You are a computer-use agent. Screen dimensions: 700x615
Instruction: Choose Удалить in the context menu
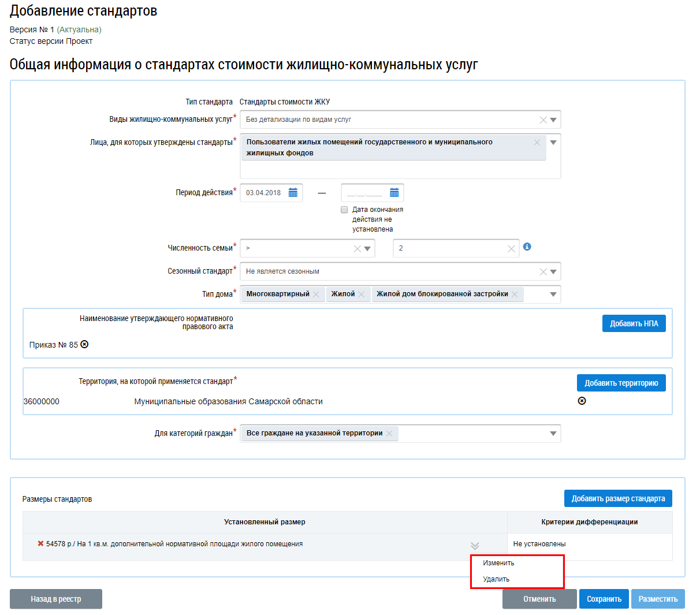(496, 579)
